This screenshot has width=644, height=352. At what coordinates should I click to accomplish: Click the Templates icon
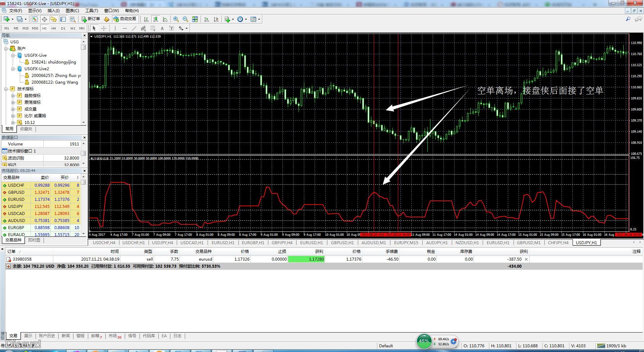(x=253, y=19)
